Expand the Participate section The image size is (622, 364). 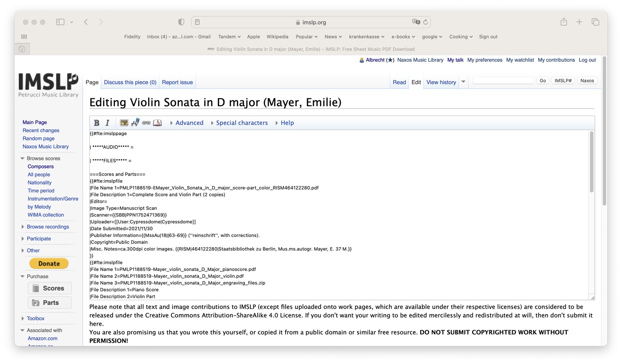pos(36,239)
